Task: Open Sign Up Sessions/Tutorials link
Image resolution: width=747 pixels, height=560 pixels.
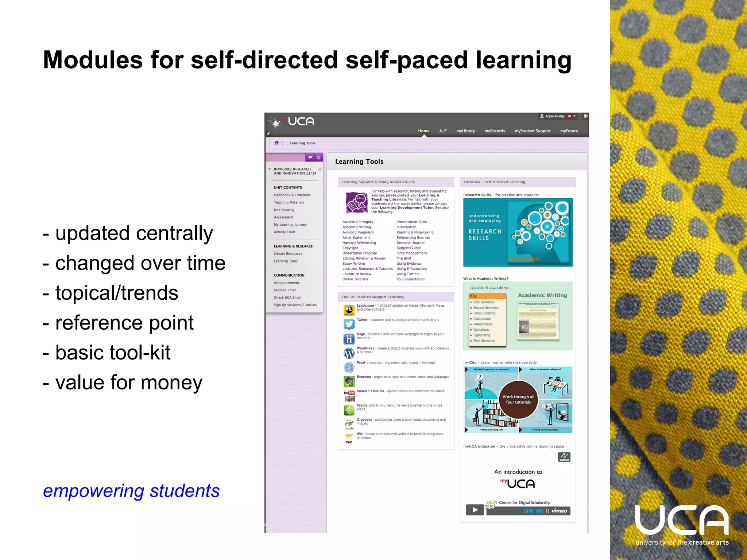Action: (x=295, y=305)
